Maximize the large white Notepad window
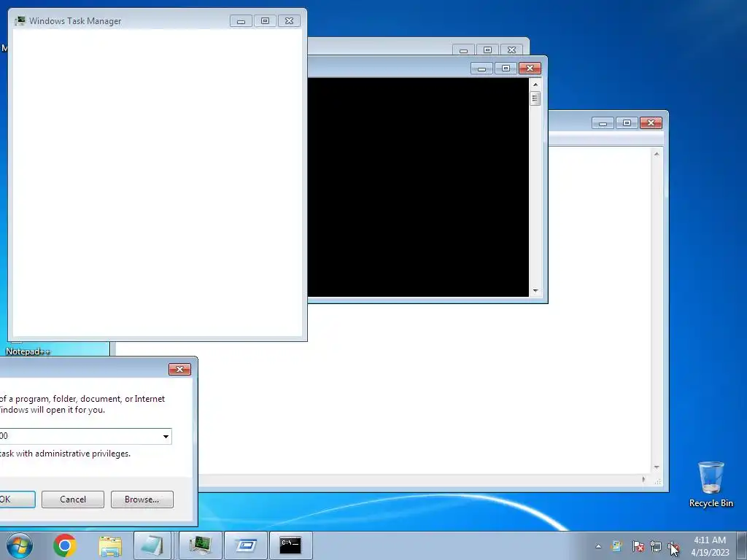 pyautogui.click(x=627, y=123)
